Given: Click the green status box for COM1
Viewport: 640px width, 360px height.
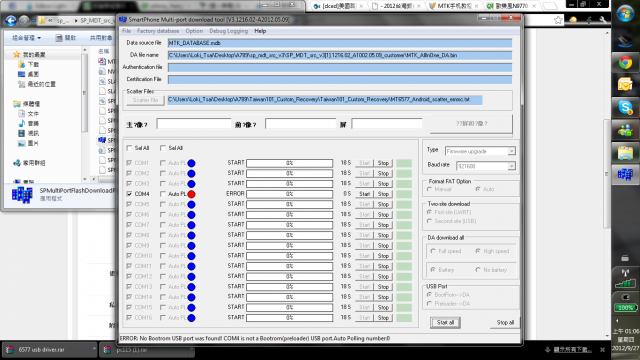Looking at the screenshot, I should 404,163.
